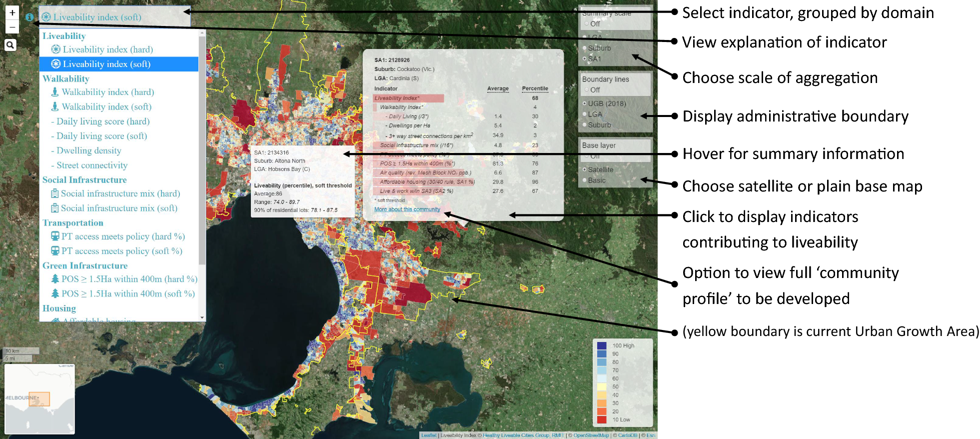The width and height of the screenshot is (980, 439).
Task: Click POS within 400m (hard %) tree icon
Action: click(x=55, y=279)
